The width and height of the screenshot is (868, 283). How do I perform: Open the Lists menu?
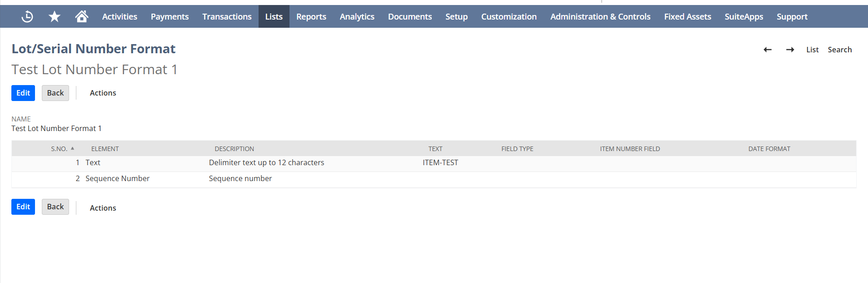[x=274, y=17]
